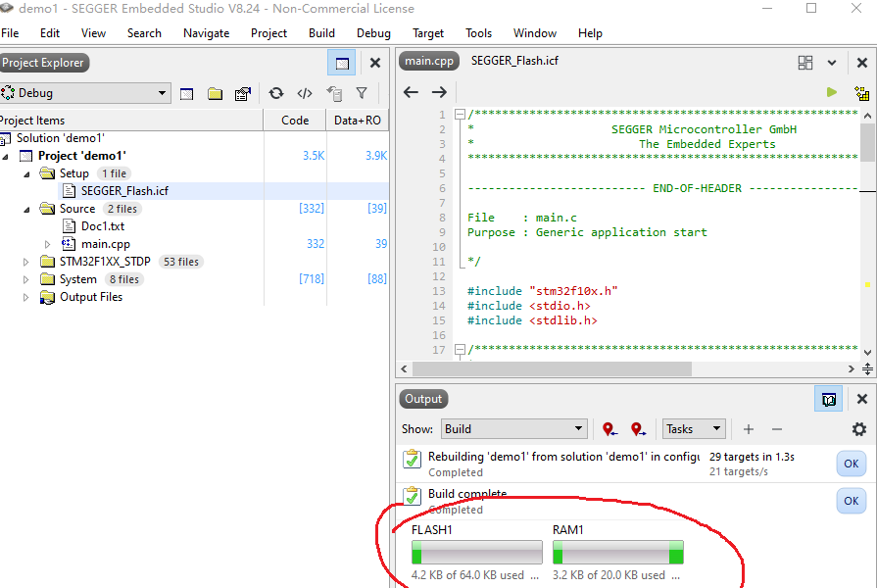Click the yellow folder toolbar icon
The height and width of the screenshot is (588, 877).
215,93
